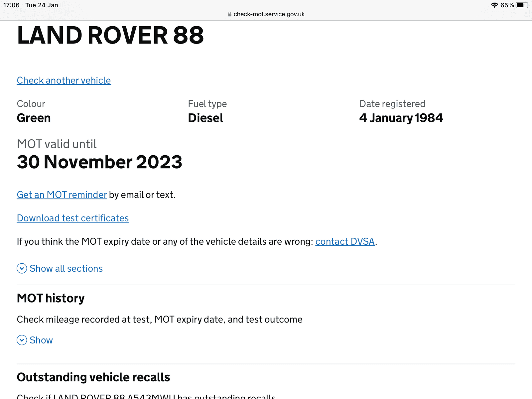Open the Check another vehicle link
The image size is (532, 399).
64,80
